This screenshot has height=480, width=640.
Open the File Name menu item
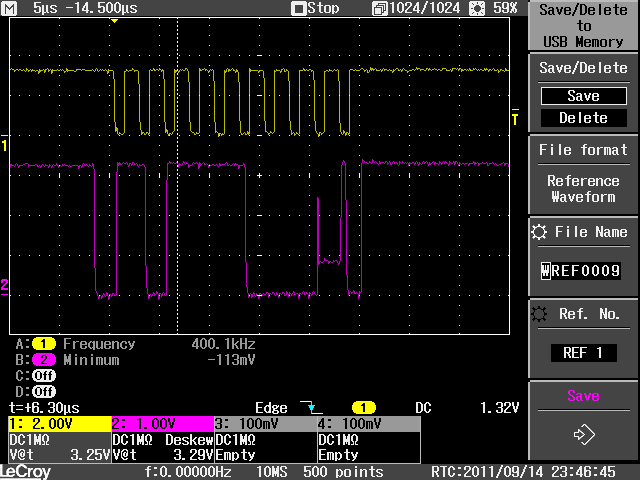(x=591, y=232)
